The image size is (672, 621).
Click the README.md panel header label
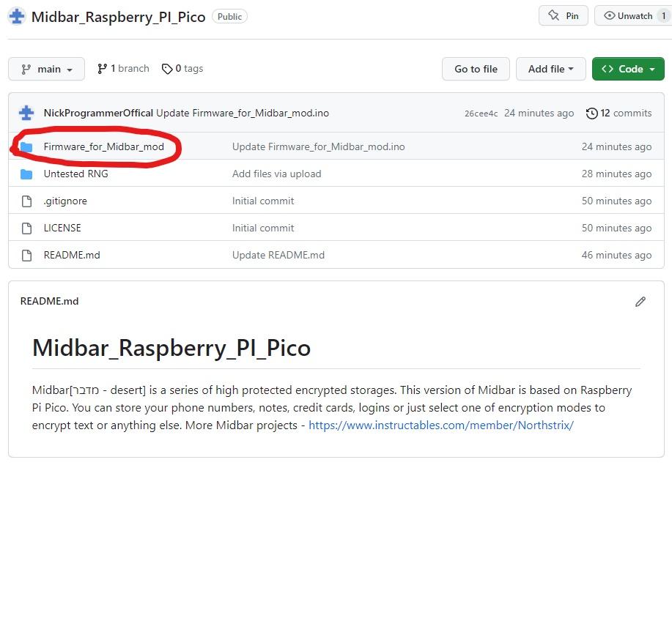click(49, 302)
